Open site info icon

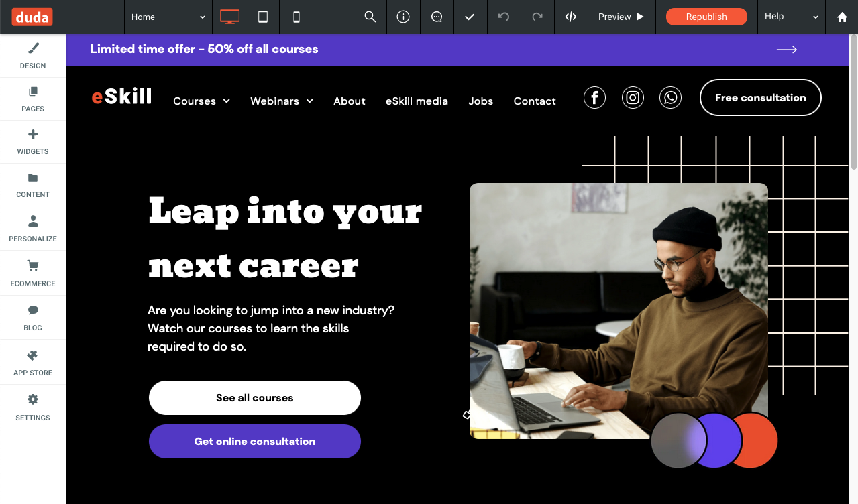click(403, 17)
